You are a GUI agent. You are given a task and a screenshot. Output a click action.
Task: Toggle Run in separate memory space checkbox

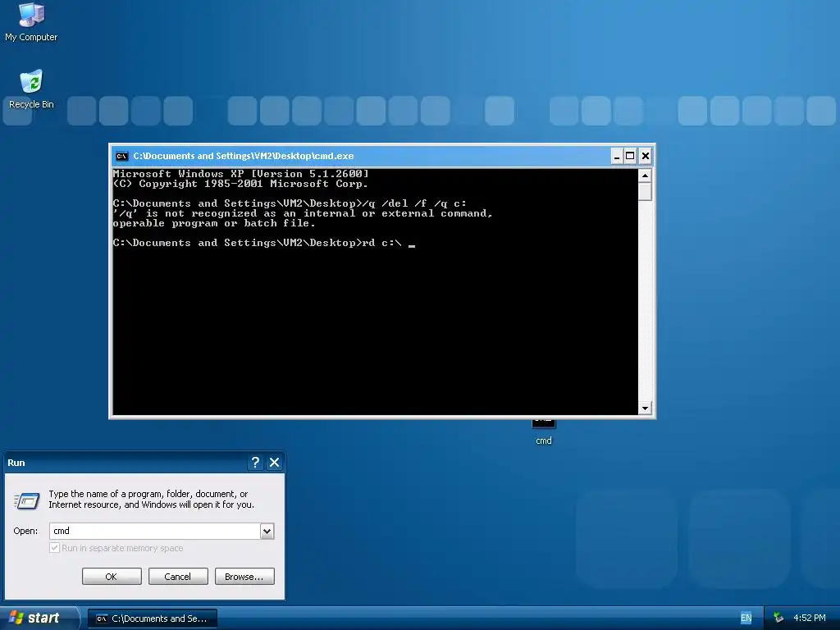coord(54,547)
